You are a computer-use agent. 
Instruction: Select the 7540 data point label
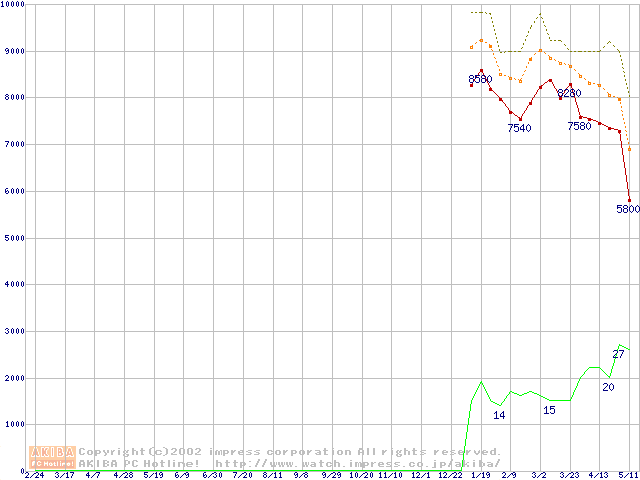(519, 128)
